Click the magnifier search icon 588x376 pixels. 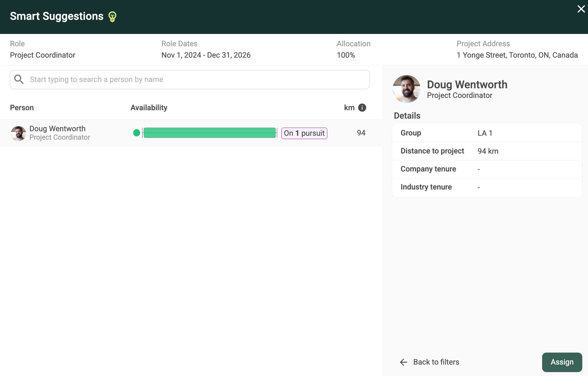point(19,79)
